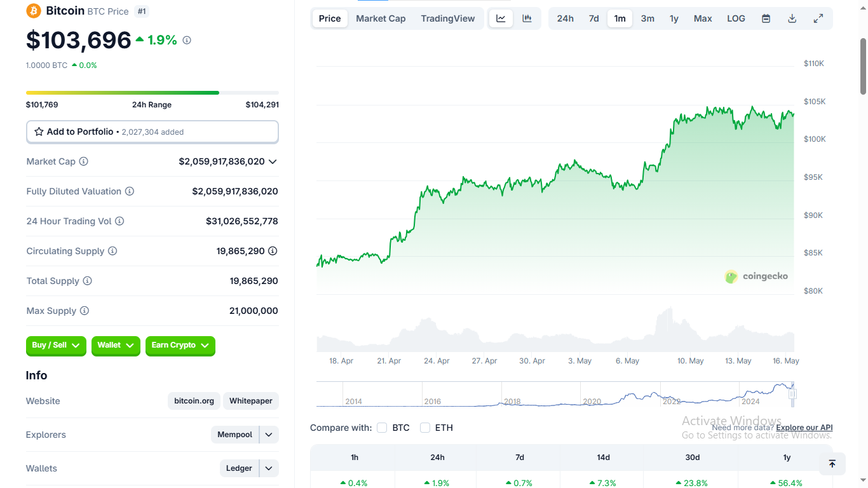Image resolution: width=868 pixels, height=488 pixels.
Task: Click the Market Cap info icon
Action: [x=83, y=161]
